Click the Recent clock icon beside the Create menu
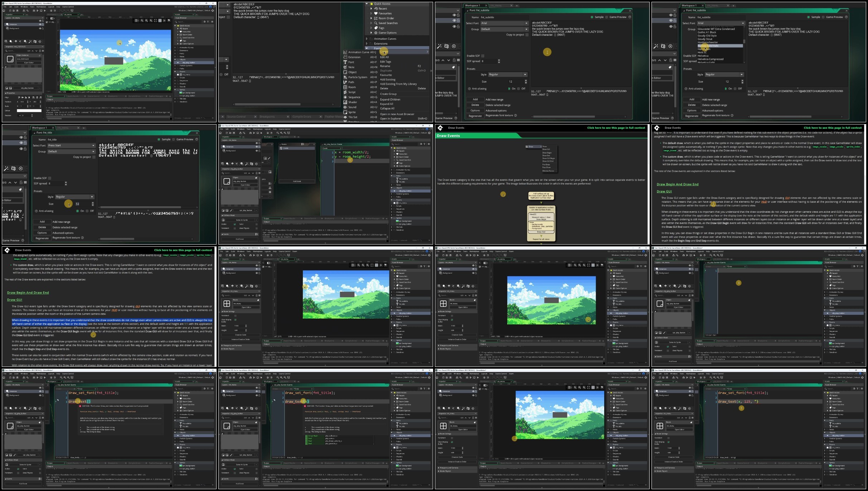 [x=376, y=9]
